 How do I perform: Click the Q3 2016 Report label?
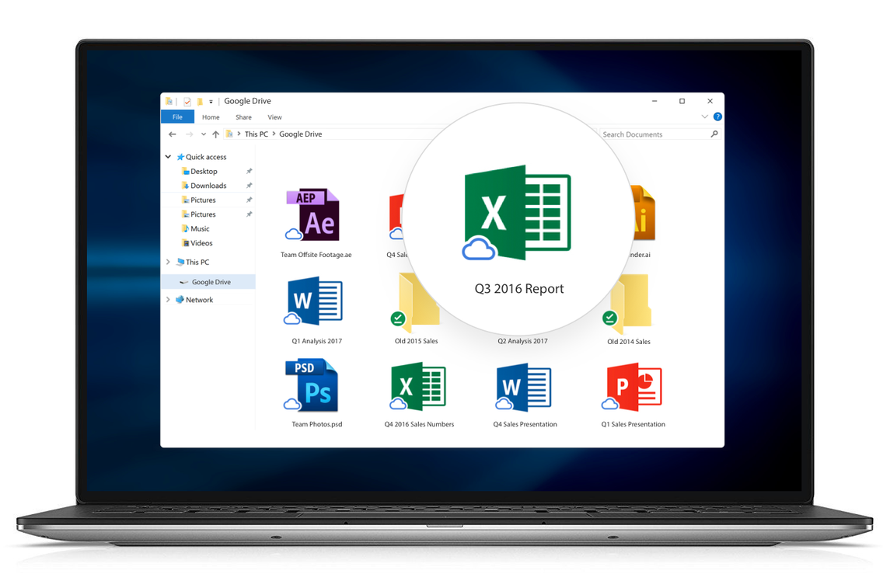click(x=519, y=289)
